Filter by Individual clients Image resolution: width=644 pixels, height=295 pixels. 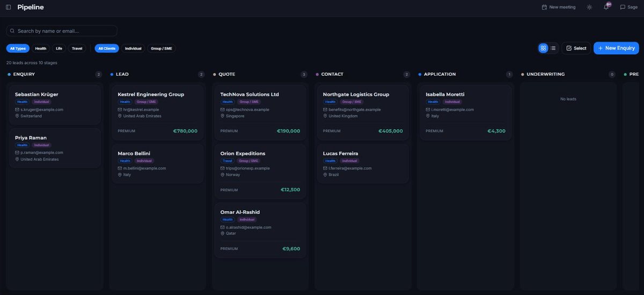pyautogui.click(x=133, y=48)
